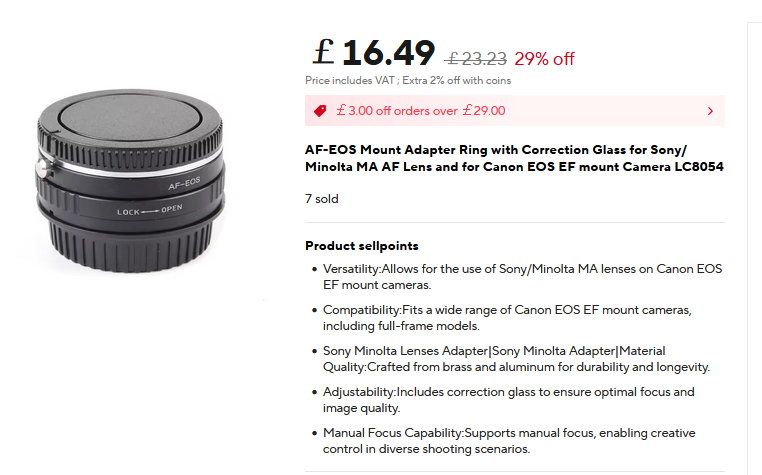This screenshot has height=475, width=762.
Task: Select the Adjustability correction glass bullet
Action: click(x=508, y=399)
